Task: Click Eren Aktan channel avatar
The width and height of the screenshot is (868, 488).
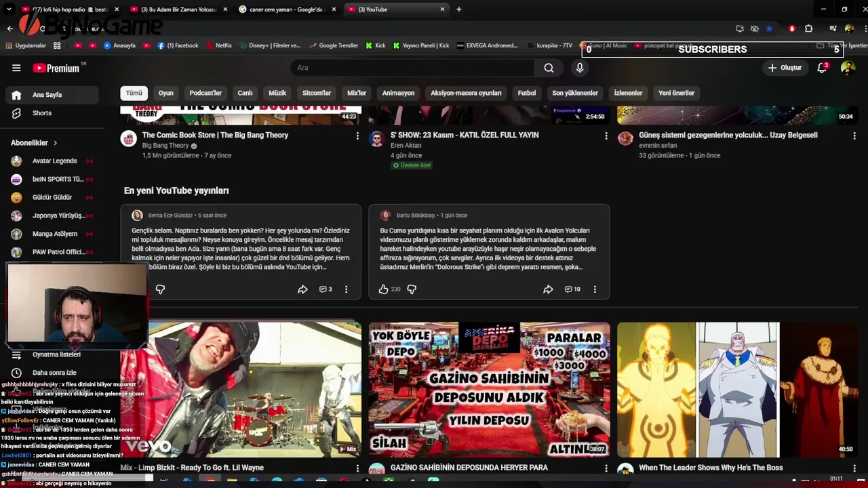Action: pyautogui.click(x=377, y=139)
